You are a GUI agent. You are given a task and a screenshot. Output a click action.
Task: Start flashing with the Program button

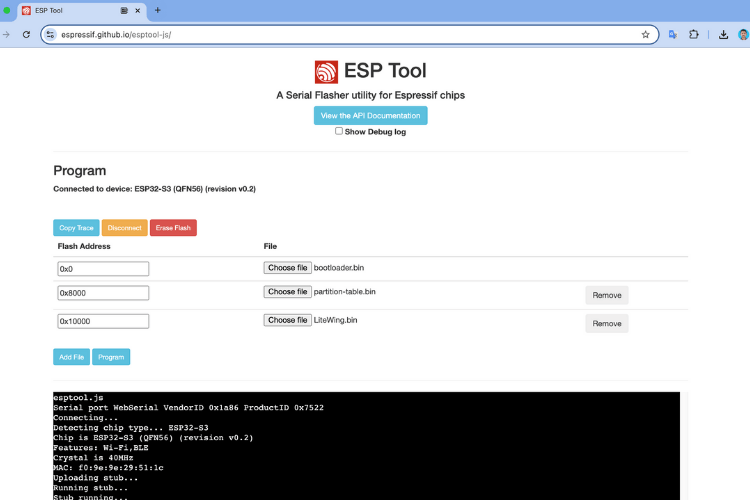(111, 357)
